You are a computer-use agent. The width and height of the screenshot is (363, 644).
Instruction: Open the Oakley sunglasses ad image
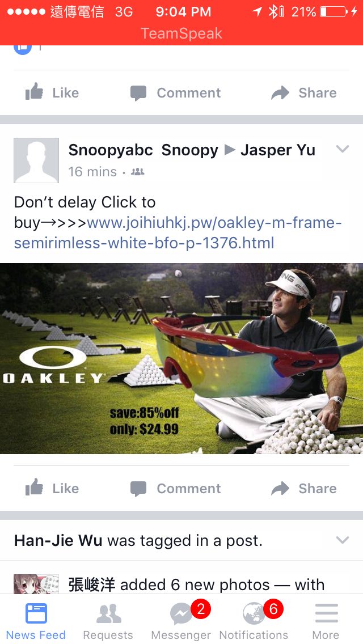point(181,358)
